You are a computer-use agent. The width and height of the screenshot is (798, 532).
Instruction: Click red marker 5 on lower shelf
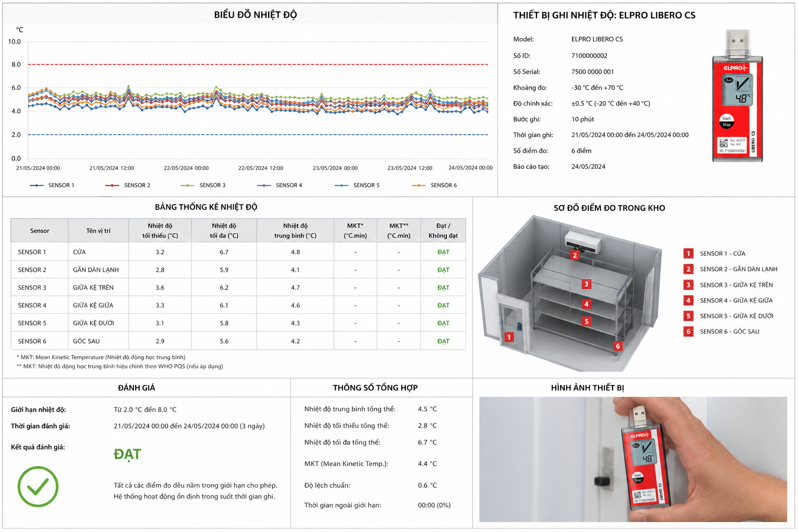point(586,322)
